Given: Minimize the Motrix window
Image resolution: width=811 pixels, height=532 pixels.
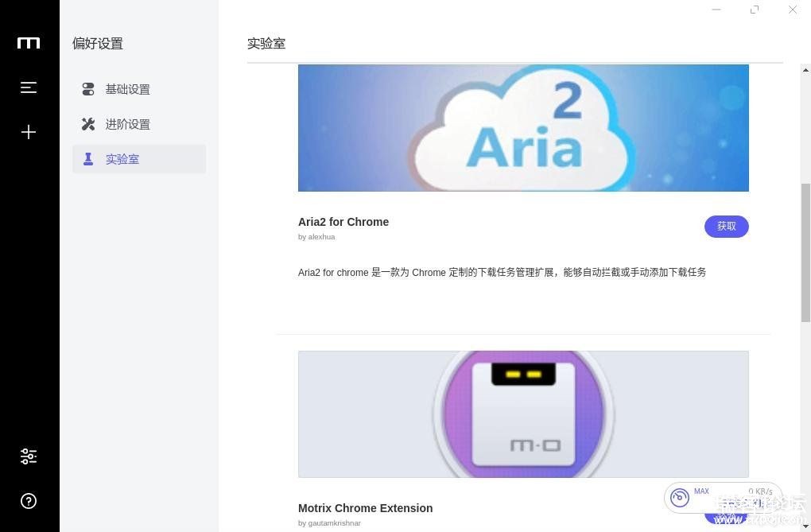Looking at the screenshot, I should [x=716, y=10].
